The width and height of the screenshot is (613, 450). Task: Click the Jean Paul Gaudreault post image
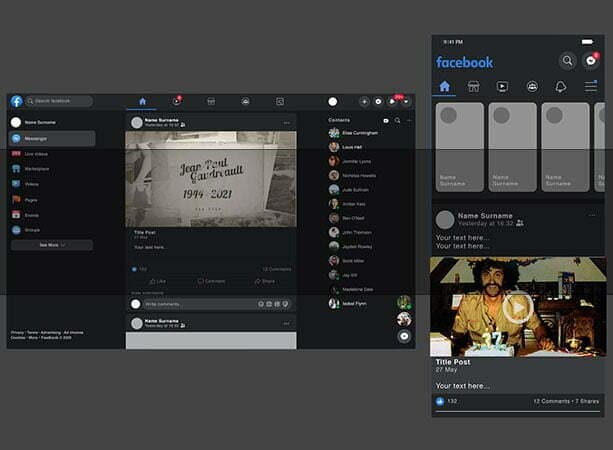pos(211,179)
